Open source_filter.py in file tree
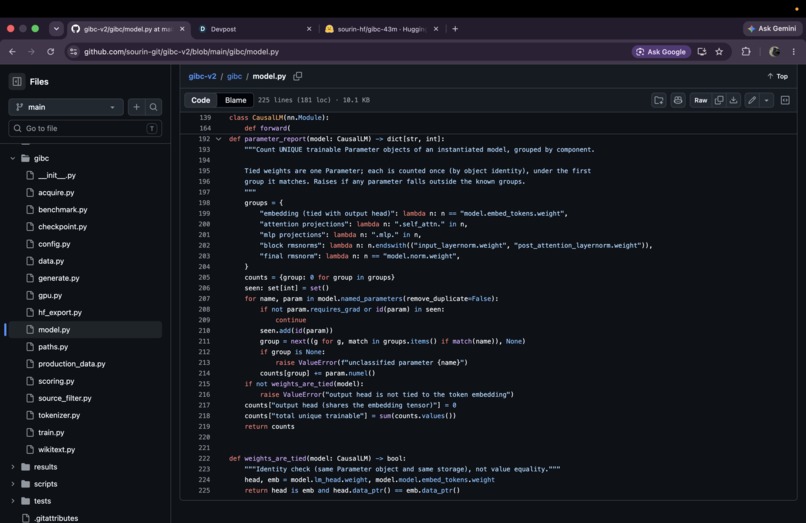The width and height of the screenshot is (806, 523). pyautogui.click(x=65, y=398)
